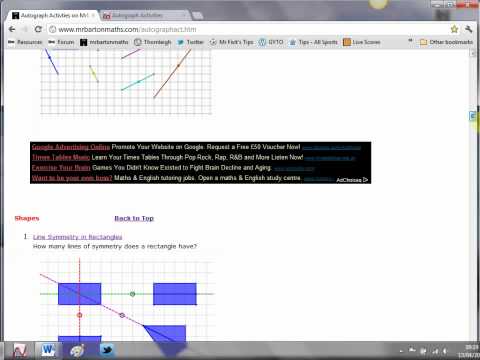Click the Want to be your own boss ad link

click(72, 178)
